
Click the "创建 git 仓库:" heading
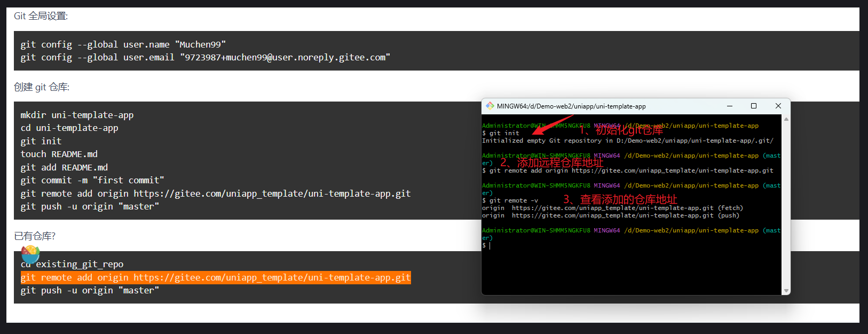(42, 87)
